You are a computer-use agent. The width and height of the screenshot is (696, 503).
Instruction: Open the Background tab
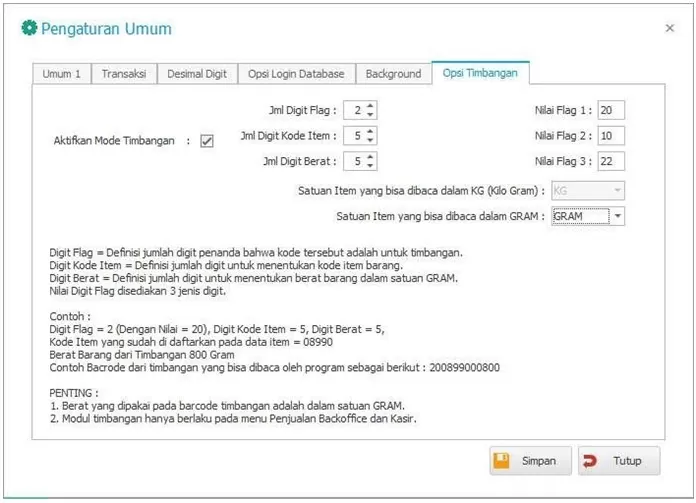(x=393, y=74)
